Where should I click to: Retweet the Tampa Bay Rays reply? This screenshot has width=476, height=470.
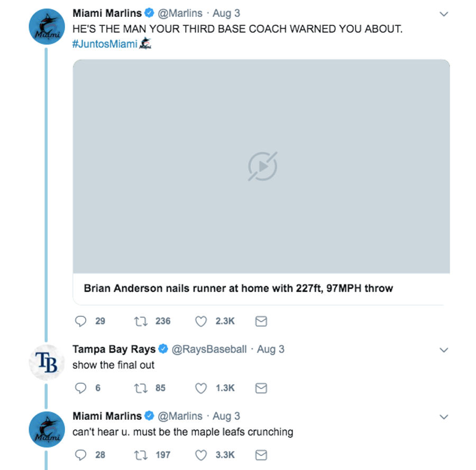pos(141,388)
